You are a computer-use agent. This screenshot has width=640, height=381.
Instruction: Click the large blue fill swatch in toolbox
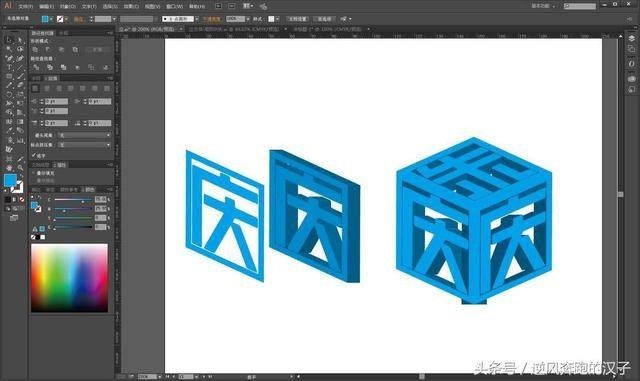10,180
